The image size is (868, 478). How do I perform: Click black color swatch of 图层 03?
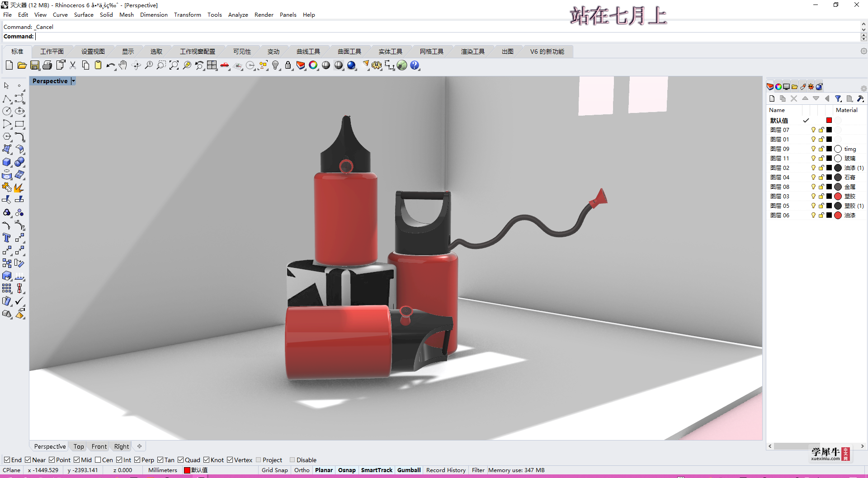(x=829, y=197)
